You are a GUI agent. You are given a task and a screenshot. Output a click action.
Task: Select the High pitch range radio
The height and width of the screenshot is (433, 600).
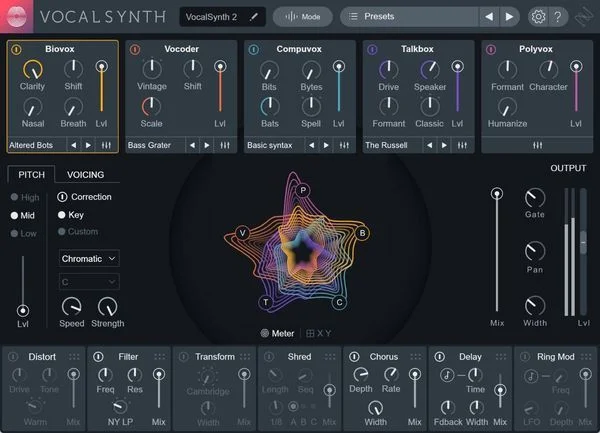14,197
